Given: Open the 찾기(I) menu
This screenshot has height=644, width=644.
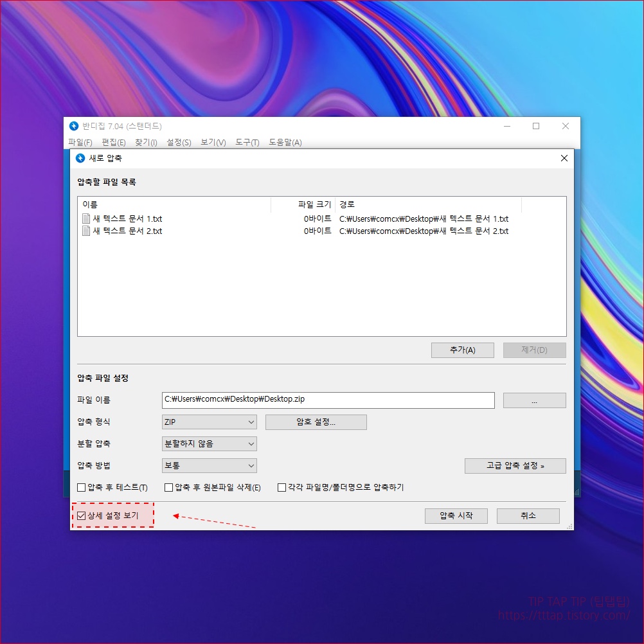Looking at the screenshot, I should tap(146, 142).
